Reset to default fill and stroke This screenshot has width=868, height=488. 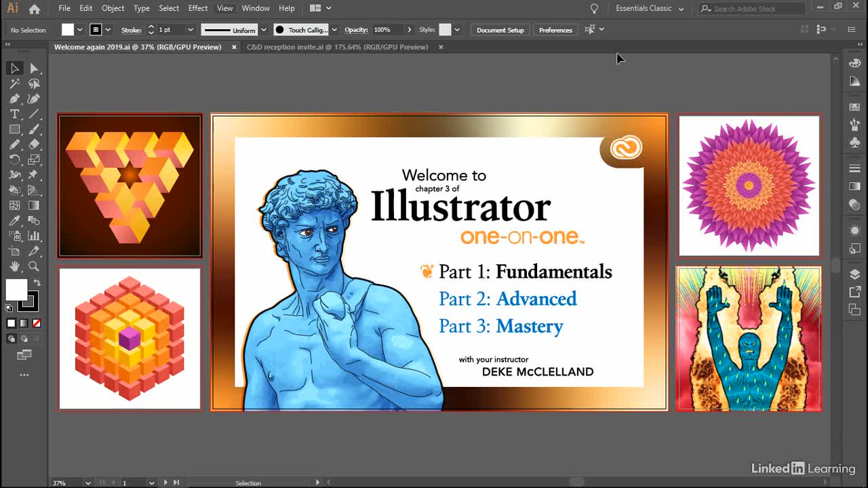point(9,308)
